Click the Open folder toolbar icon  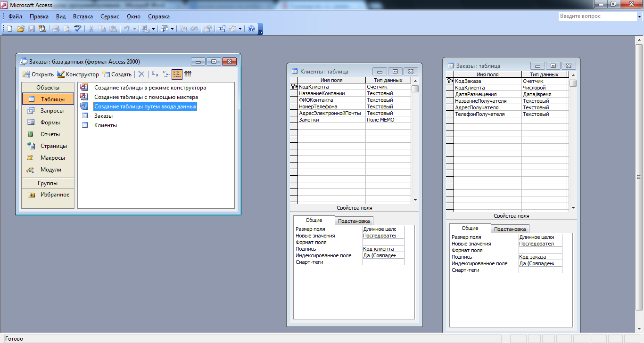click(x=21, y=29)
